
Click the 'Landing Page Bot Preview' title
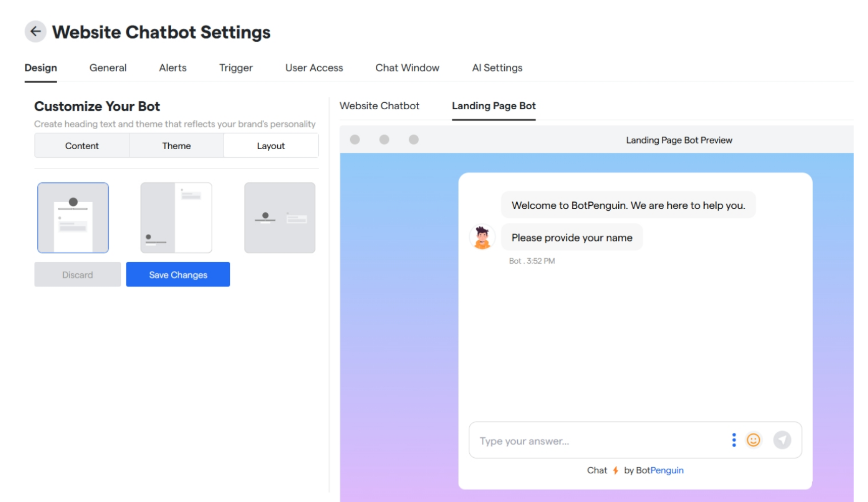pos(679,140)
